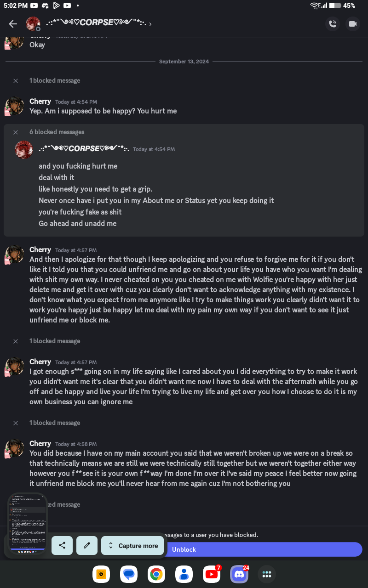The width and height of the screenshot is (368, 588).
Task: Open Cherry's username at 4:54 PM
Action: 40,102
